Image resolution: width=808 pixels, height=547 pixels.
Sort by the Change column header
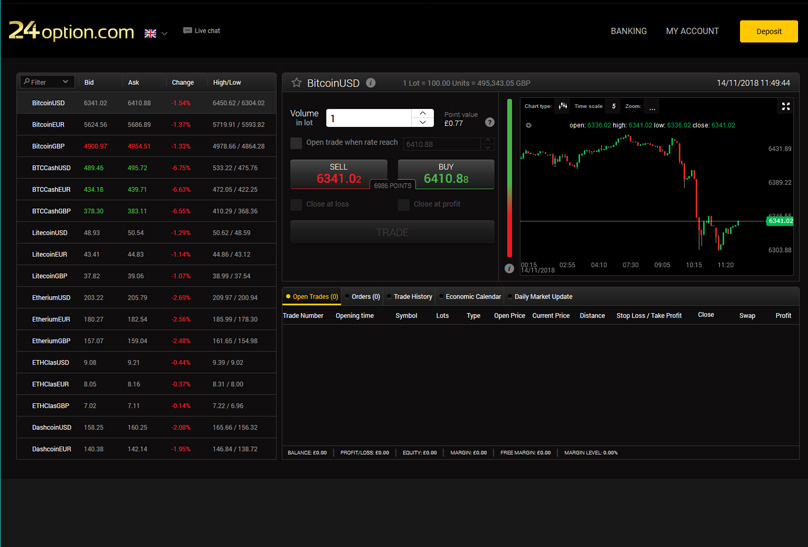(x=182, y=82)
